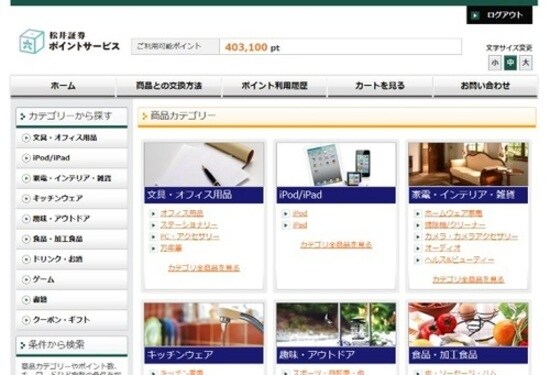The image size is (550, 375).
Task: Open the カートを見る tab
Action: 380,86
